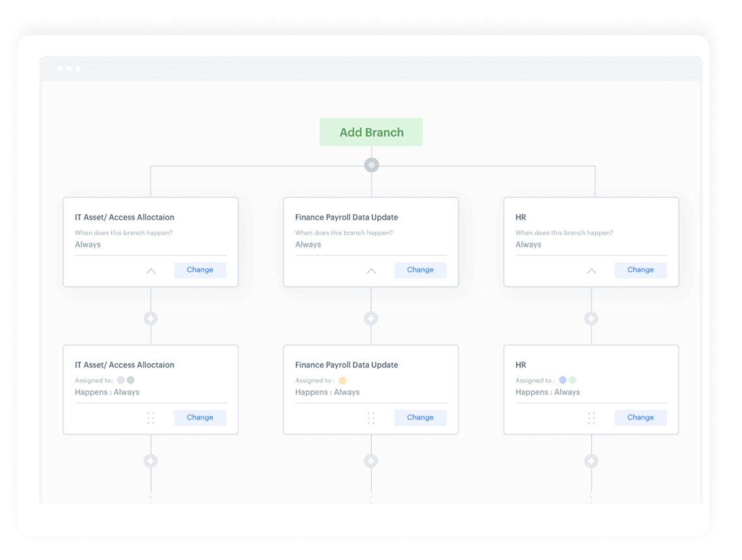Collapse the IT Asset/Access Allocation branch card
Image resolution: width=742 pixels, height=560 pixels.
coord(151,271)
